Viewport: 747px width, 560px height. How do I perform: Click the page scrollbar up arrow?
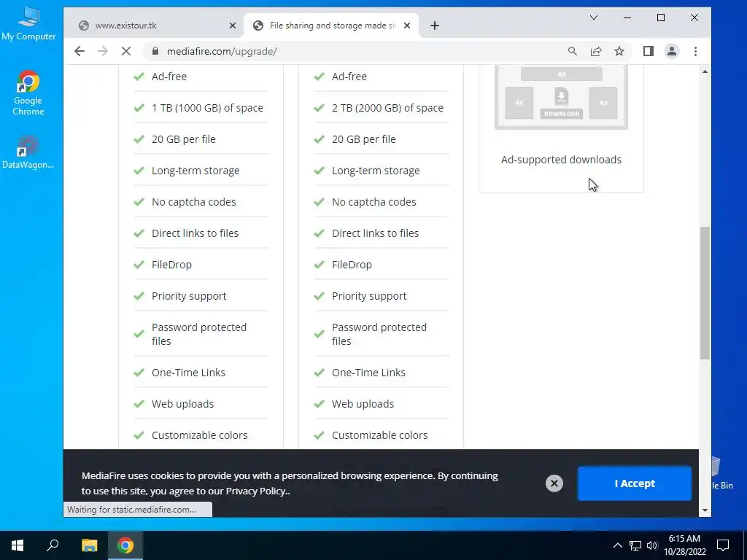[x=705, y=71]
